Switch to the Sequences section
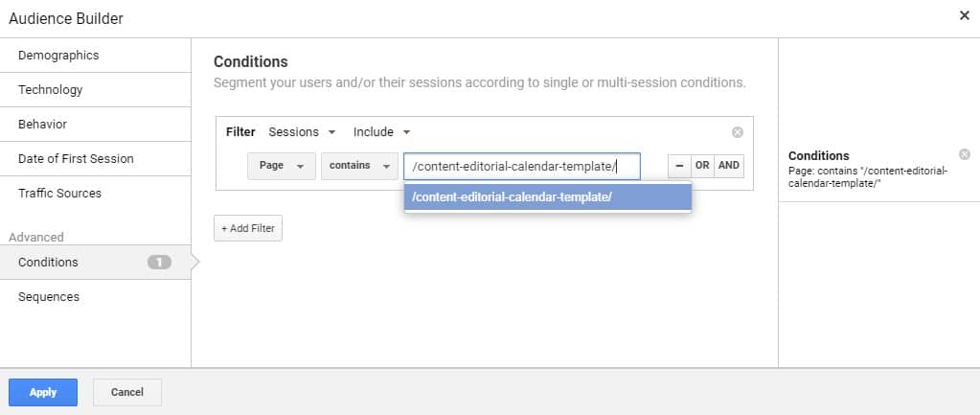Image resolution: width=980 pixels, height=415 pixels. [49, 297]
